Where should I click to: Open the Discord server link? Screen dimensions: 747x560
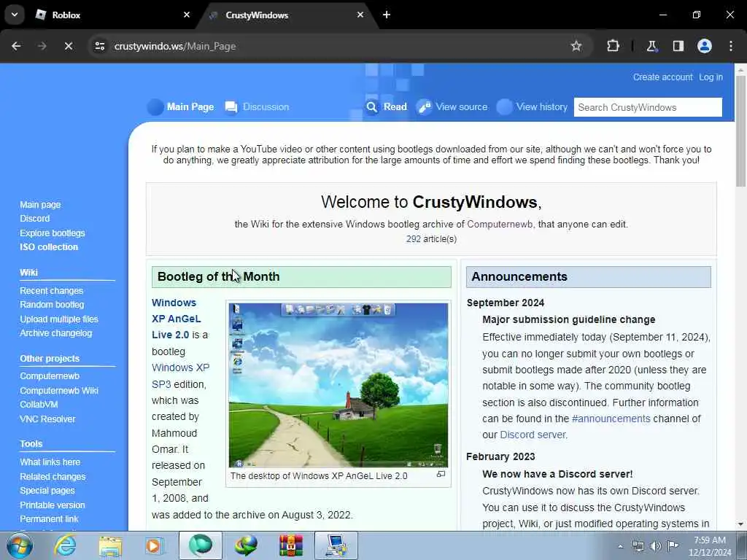click(x=533, y=435)
